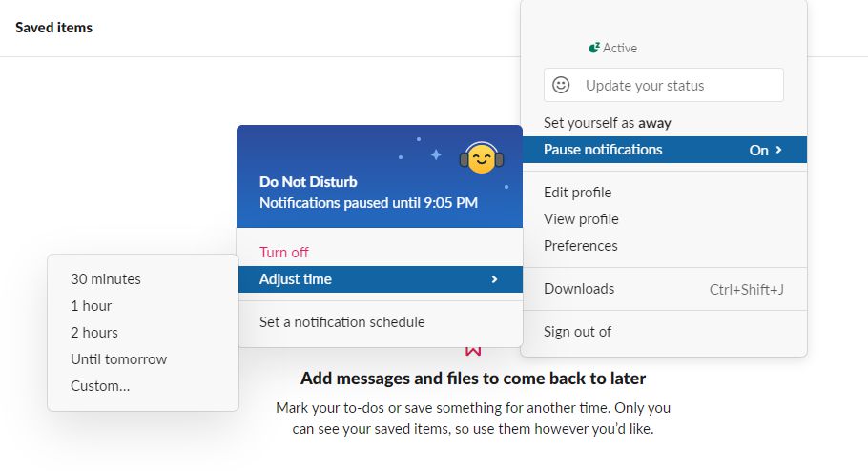
Task: Toggle Pause notifications On indicator
Action: point(758,150)
